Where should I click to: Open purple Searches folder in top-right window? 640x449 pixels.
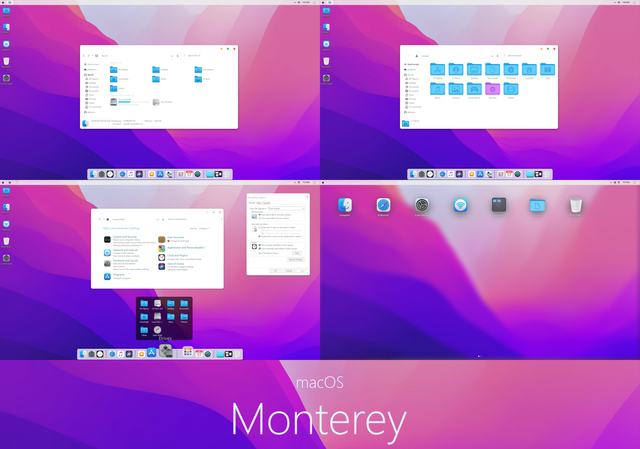[493, 89]
